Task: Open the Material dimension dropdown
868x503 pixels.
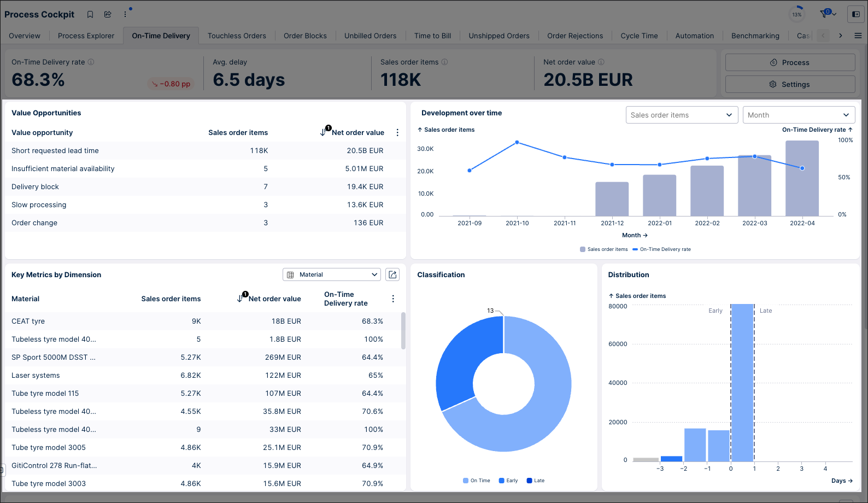Action: 332,274
